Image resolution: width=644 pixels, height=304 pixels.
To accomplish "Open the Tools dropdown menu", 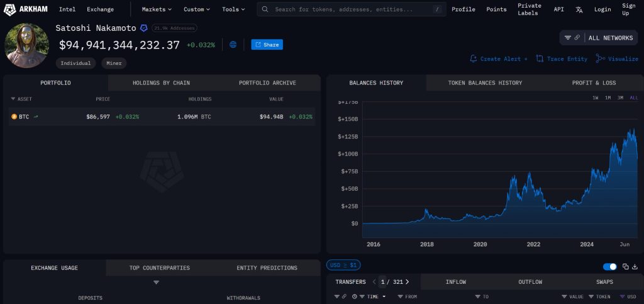I will (234, 9).
